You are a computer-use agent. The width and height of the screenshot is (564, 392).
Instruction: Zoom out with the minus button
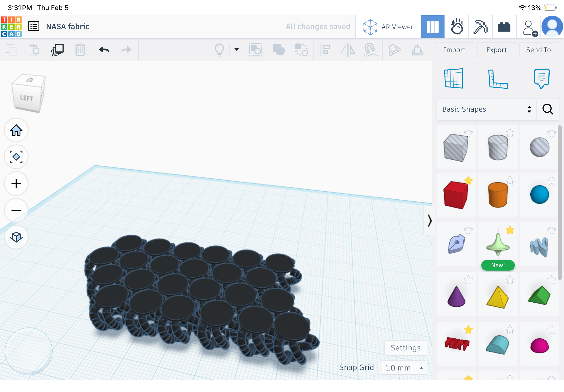pyautogui.click(x=16, y=211)
